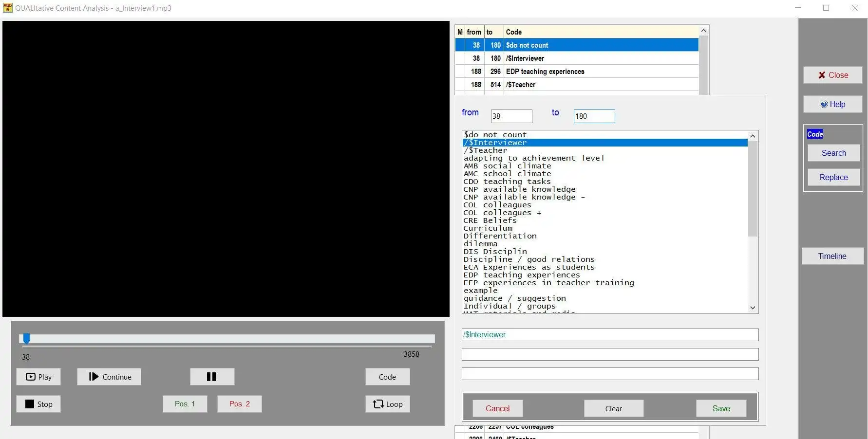
Task: Click the Loop button
Action: click(388, 404)
